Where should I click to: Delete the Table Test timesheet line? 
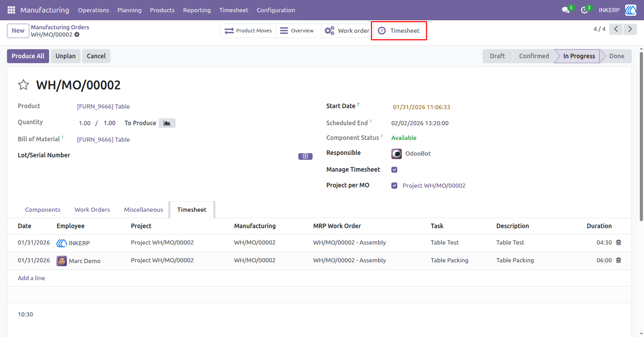click(619, 242)
